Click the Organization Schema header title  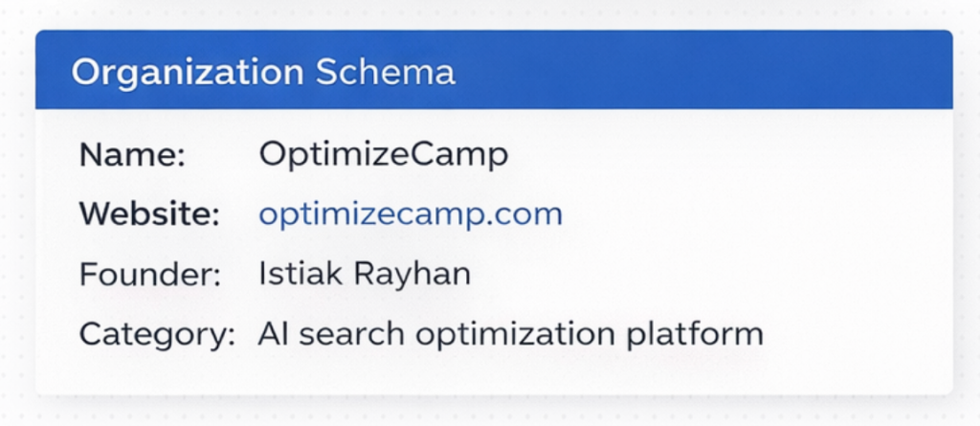click(262, 72)
